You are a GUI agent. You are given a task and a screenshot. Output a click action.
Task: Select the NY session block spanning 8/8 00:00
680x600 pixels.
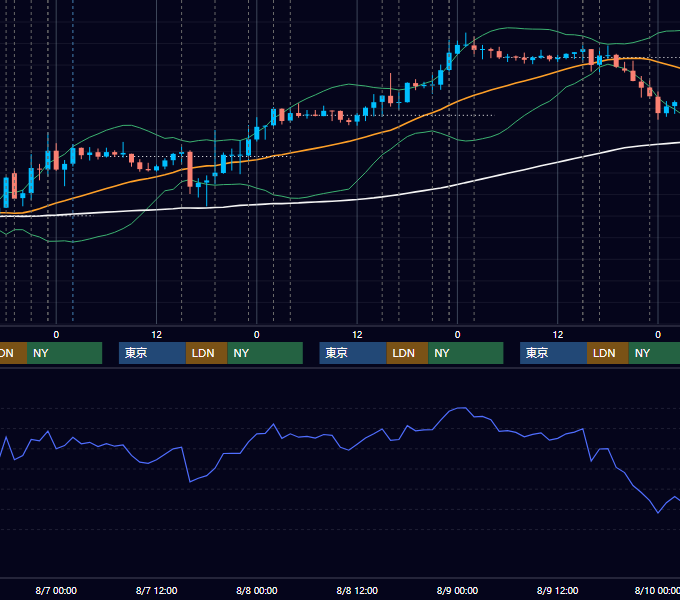click(265, 353)
